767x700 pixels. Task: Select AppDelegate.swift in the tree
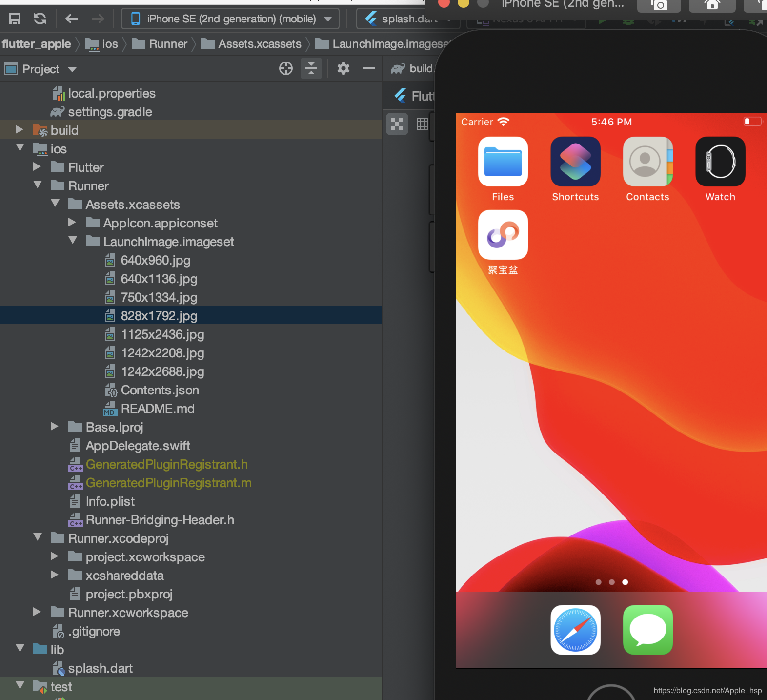(x=138, y=446)
